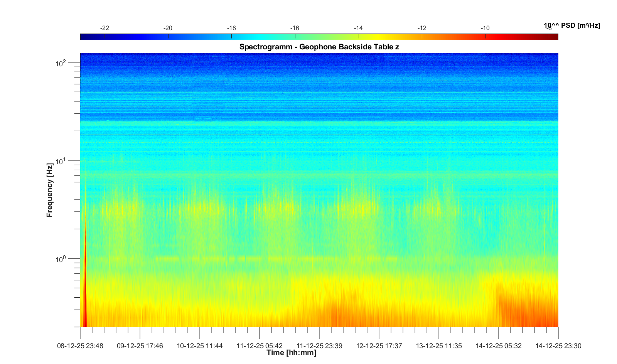Click the title "Spectrogramm - Geophone Backside Table z"
Image resolution: width=617 pixels, height=364 pixels.
point(319,47)
